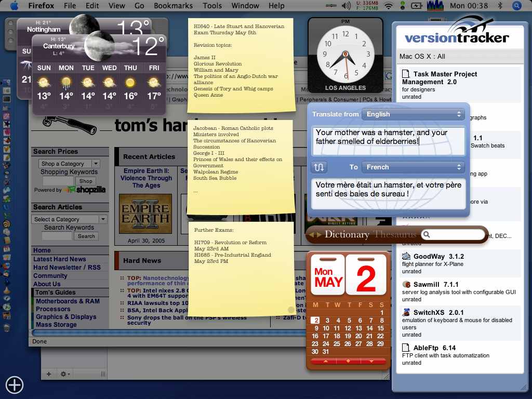532x399 pixels.
Task: Click the Los Angeles clock widget face
Action: 345,54
